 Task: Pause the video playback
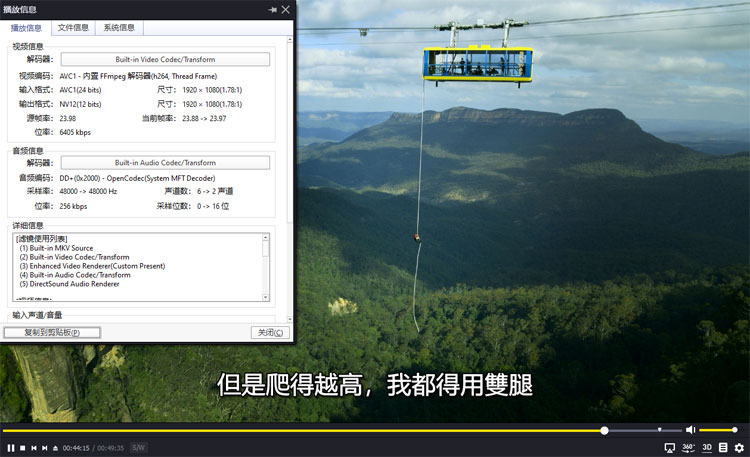tap(11, 448)
